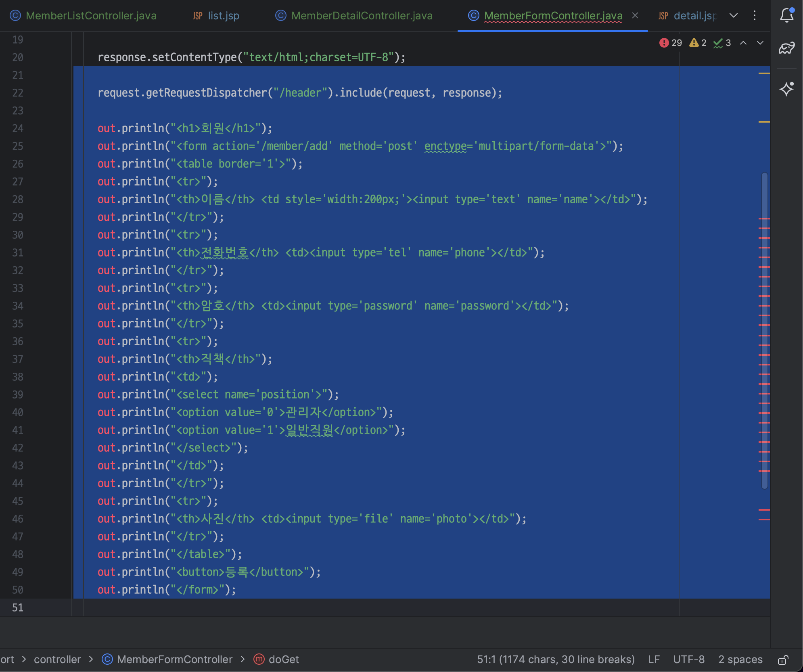The height and width of the screenshot is (672, 803).
Task: Open the Notifications bell icon
Action: click(786, 15)
